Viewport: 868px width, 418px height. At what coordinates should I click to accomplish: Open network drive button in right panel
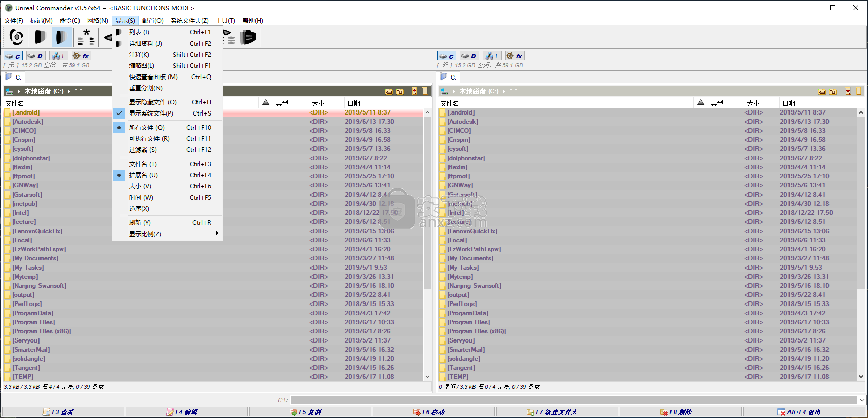tap(492, 56)
